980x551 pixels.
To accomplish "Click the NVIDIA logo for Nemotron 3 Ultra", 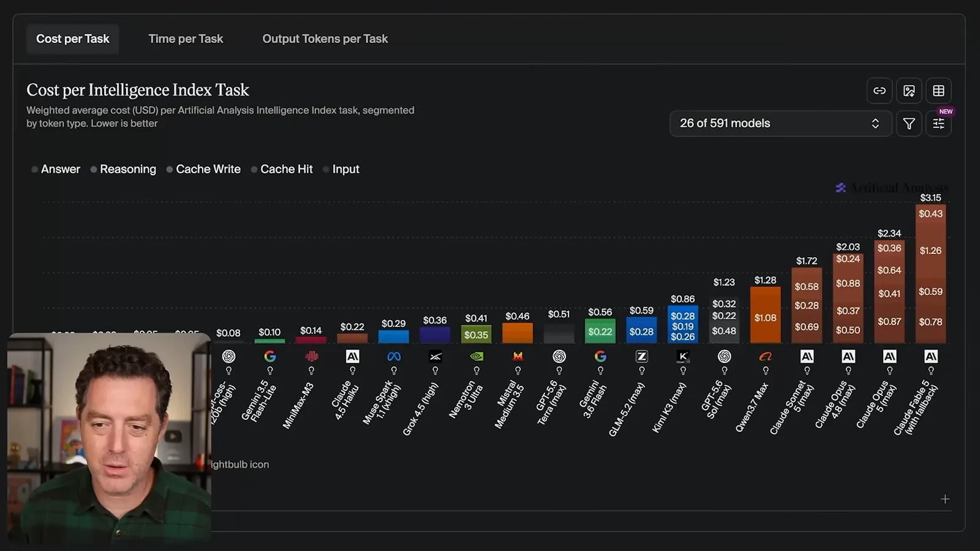I will click(477, 356).
